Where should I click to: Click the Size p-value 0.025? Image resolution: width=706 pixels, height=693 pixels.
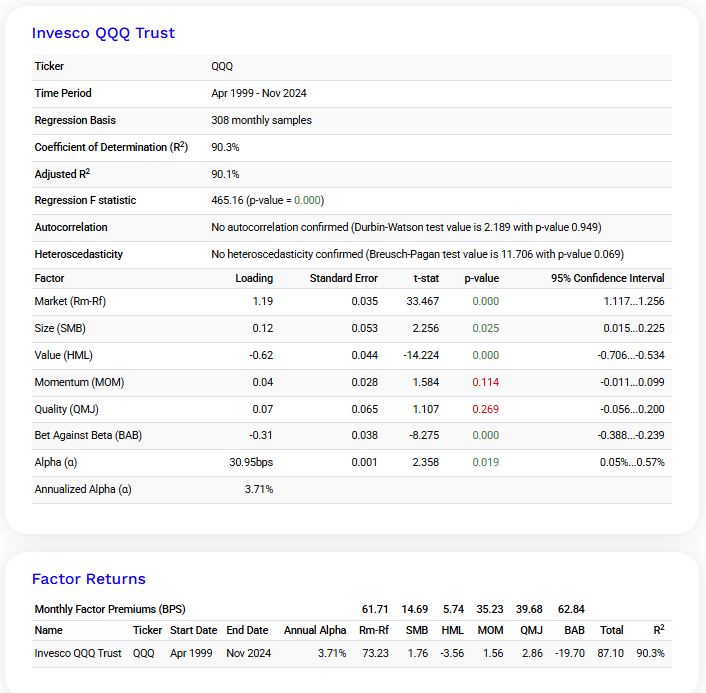(485, 328)
